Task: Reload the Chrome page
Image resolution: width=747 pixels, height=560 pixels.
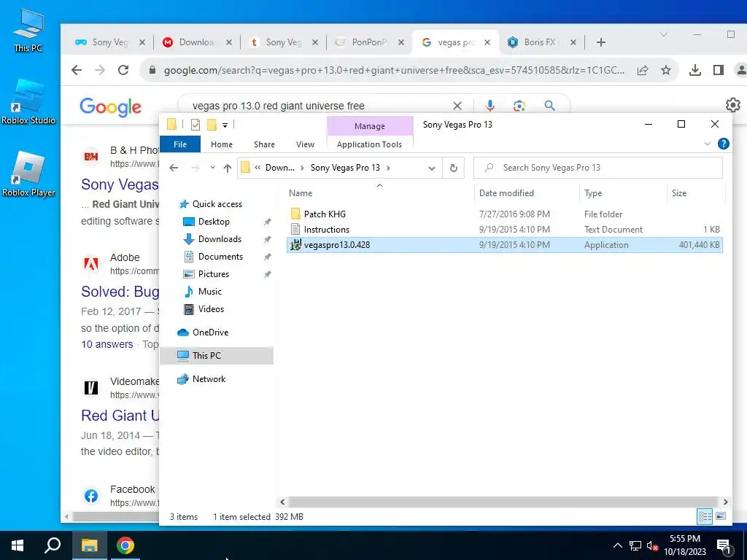Action: pyautogui.click(x=123, y=71)
